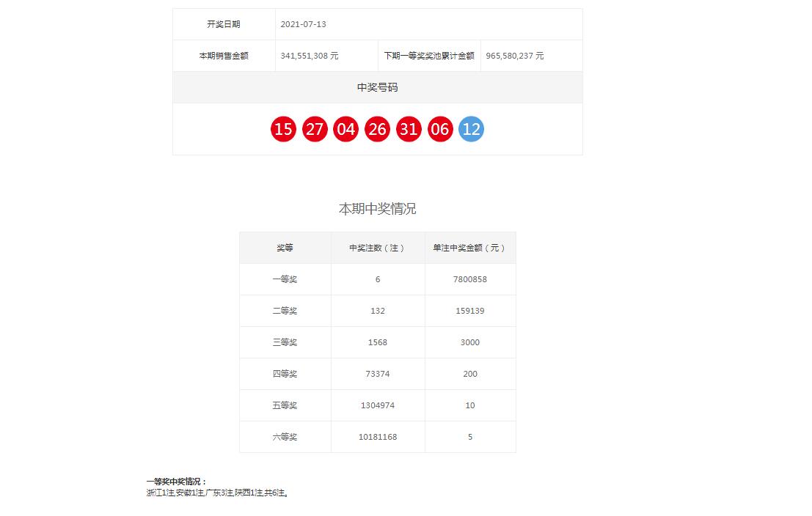This screenshot has width=812, height=516.
Task: Click the 下期一等奖奖池累计金额 label
Action: coord(429,56)
